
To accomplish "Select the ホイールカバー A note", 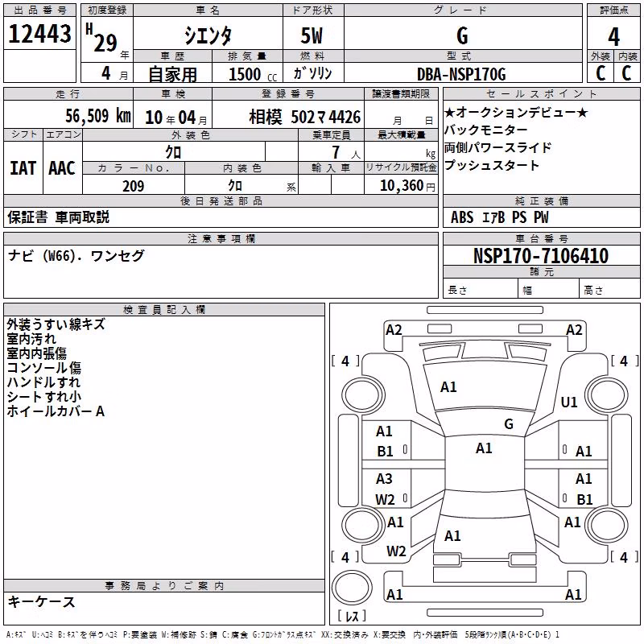I will [56, 411].
